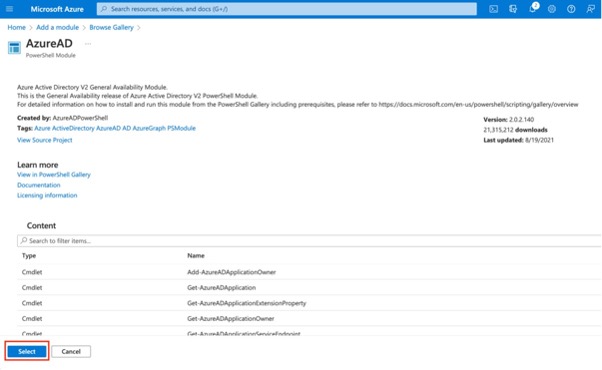View notifications bell icon
This screenshot has width=602, height=370.
click(x=533, y=8)
